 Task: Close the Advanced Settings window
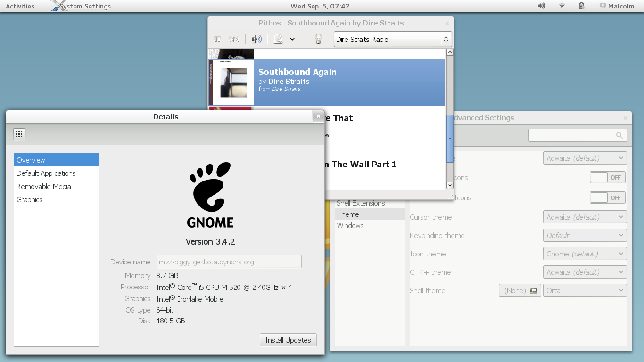(626, 118)
